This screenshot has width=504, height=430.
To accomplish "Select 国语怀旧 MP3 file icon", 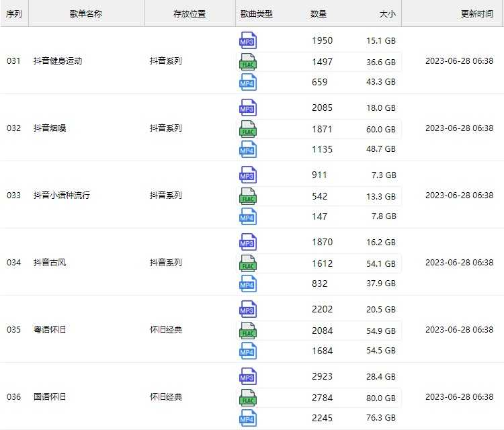I will point(248,376).
